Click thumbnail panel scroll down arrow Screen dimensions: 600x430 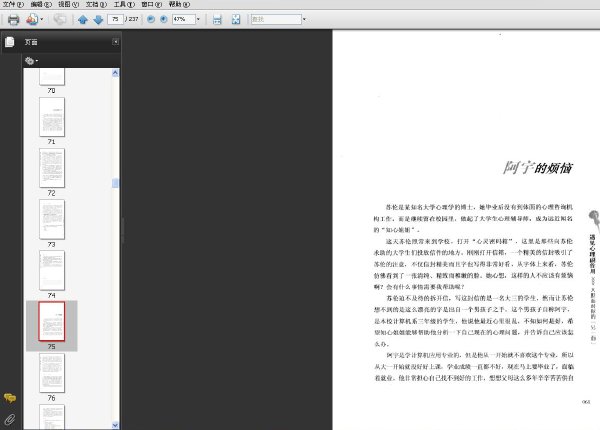click(x=115, y=425)
